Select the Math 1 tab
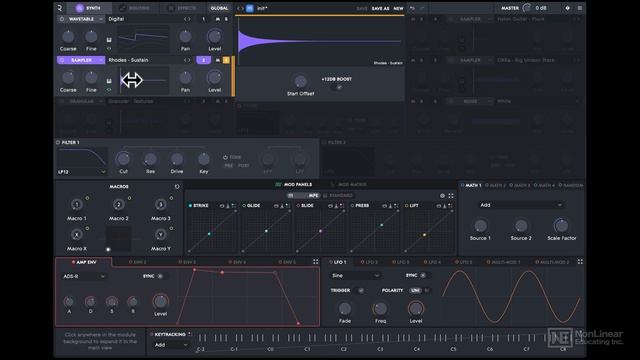Image resolution: width=640 pixels, height=360 pixels. point(471,185)
